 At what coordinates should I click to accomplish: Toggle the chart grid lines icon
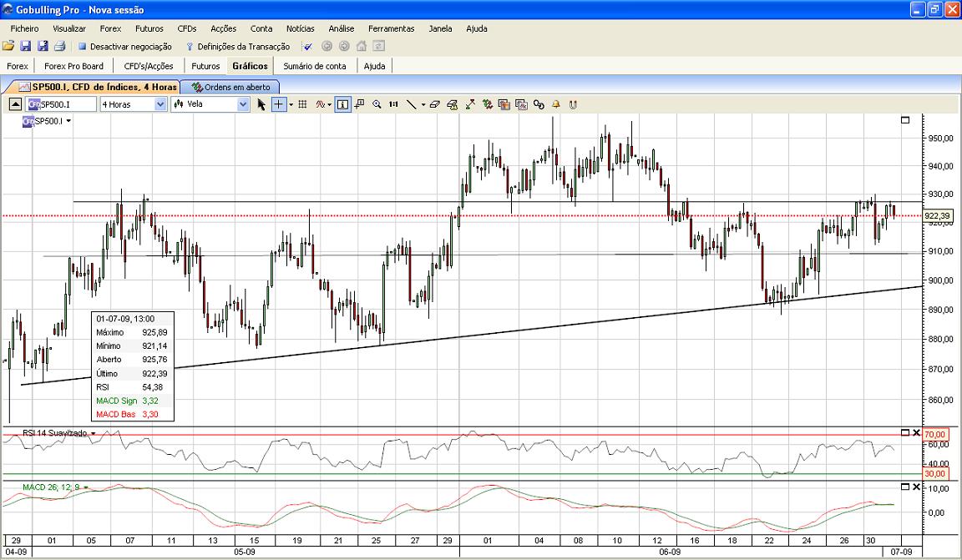coord(302,104)
